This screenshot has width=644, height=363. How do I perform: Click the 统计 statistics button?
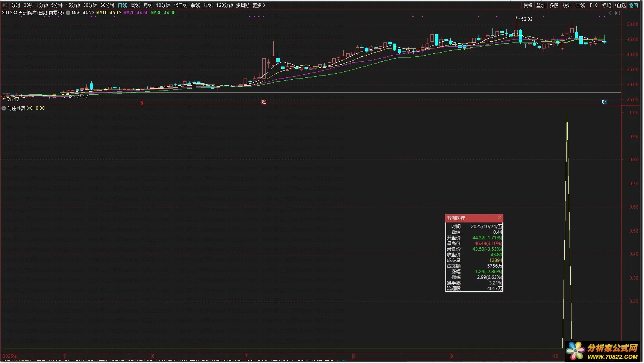pos(567,5)
